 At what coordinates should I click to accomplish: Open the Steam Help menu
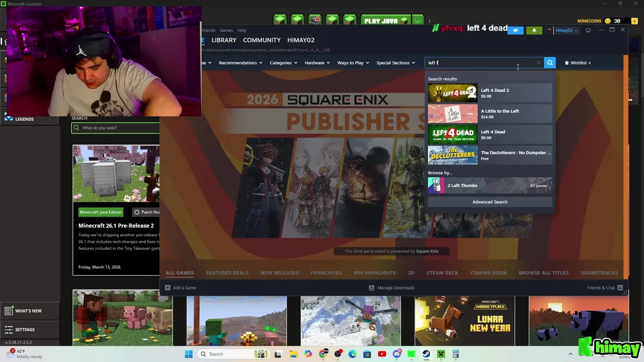[242, 30]
